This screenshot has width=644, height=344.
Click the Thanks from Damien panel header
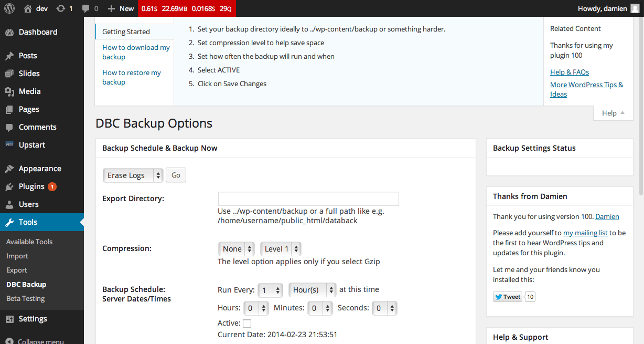click(x=560, y=196)
